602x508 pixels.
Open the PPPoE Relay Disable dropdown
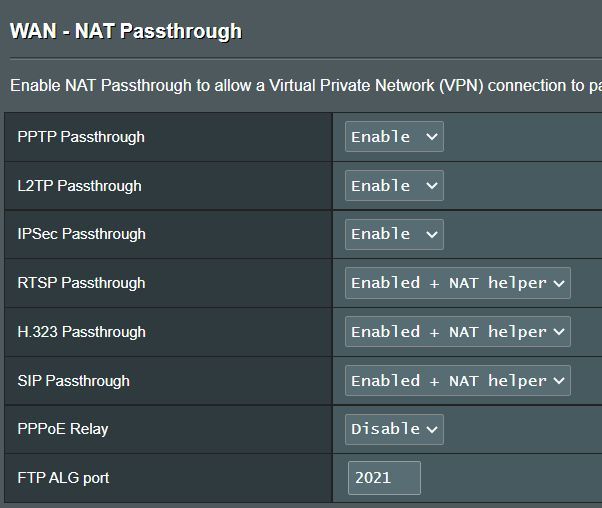pyautogui.click(x=394, y=429)
